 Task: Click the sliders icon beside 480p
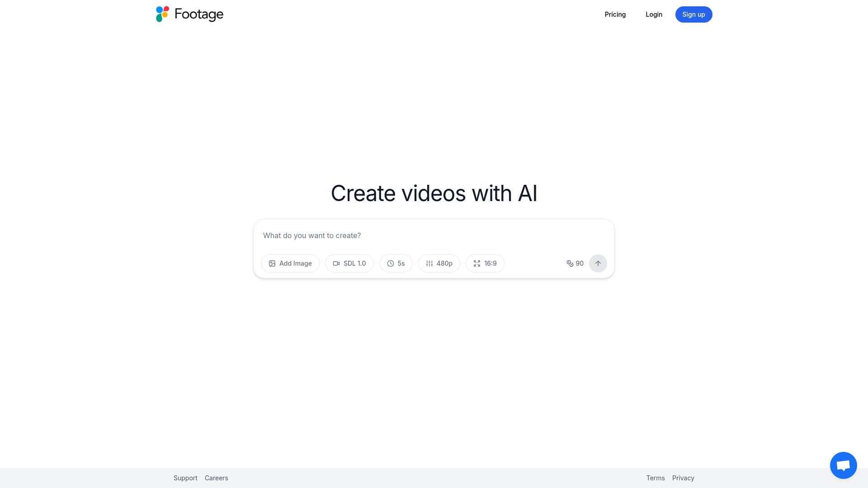pos(429,263)
